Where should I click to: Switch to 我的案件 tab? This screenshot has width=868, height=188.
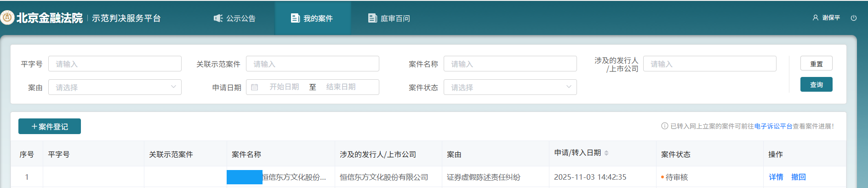coord(313,18)
